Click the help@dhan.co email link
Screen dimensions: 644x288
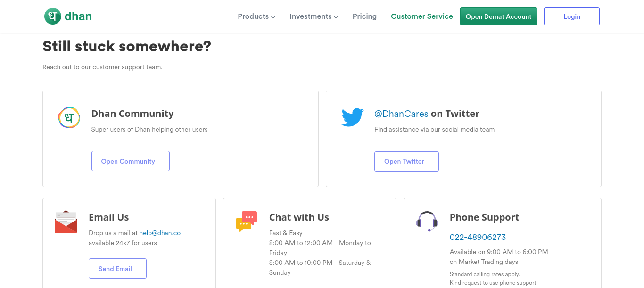tap(160, 233)
